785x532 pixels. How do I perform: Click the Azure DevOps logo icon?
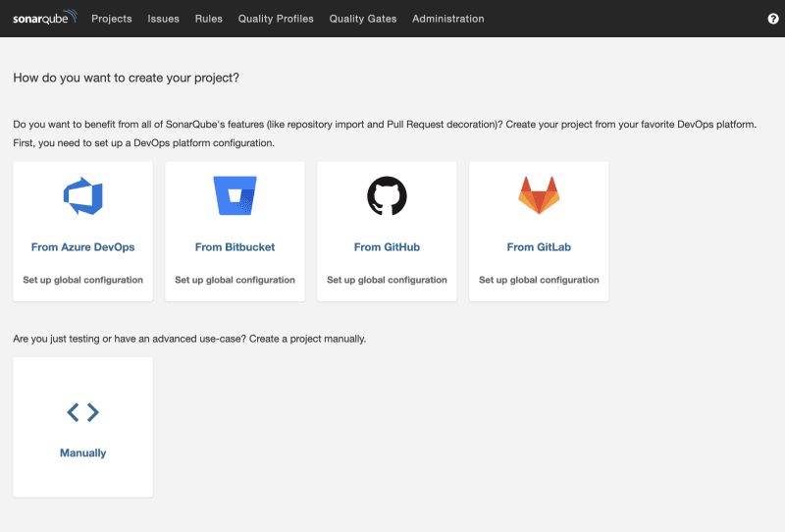point(83,196)
